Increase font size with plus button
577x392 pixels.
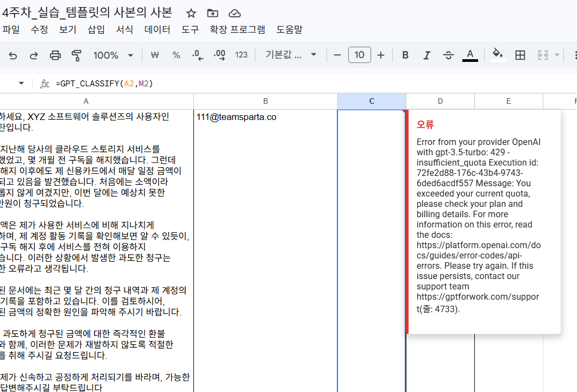point(381,55)
